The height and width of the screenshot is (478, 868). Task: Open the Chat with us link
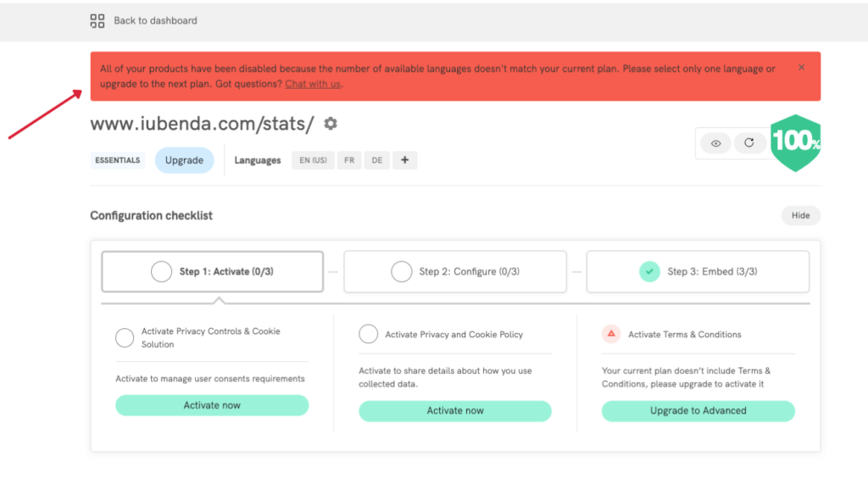click(x=313, y=84)
